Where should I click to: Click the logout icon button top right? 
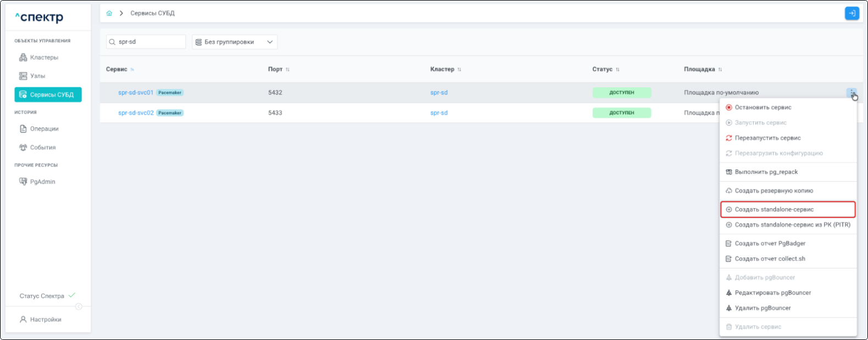pyautogui.click(x=852, y=13)
